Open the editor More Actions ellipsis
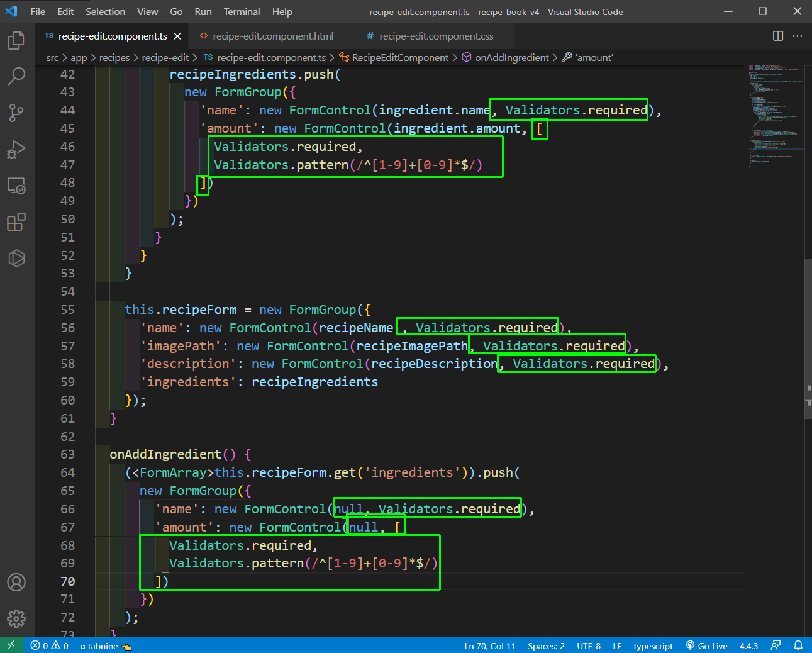This screenshot has height=653, width=812. (798, 36)
